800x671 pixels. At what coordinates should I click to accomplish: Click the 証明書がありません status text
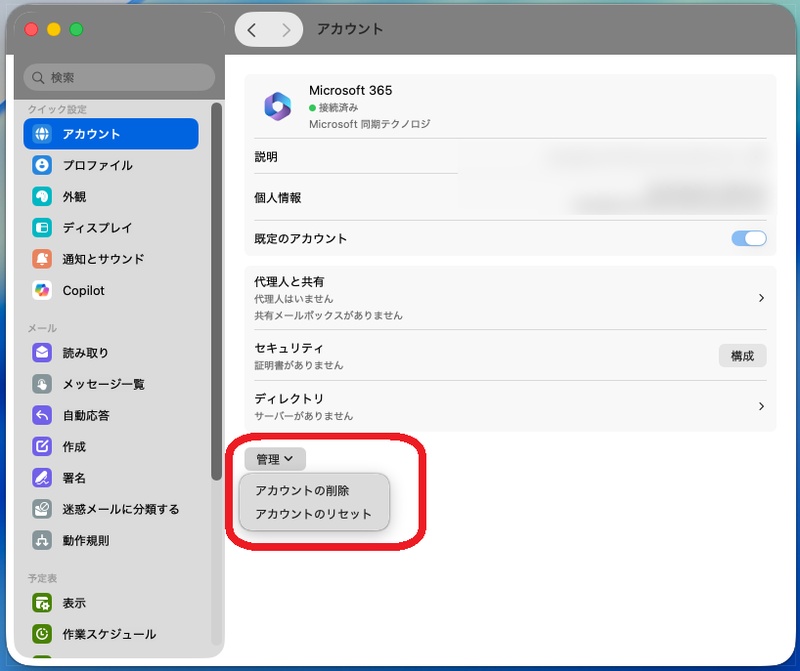point(298,365)
